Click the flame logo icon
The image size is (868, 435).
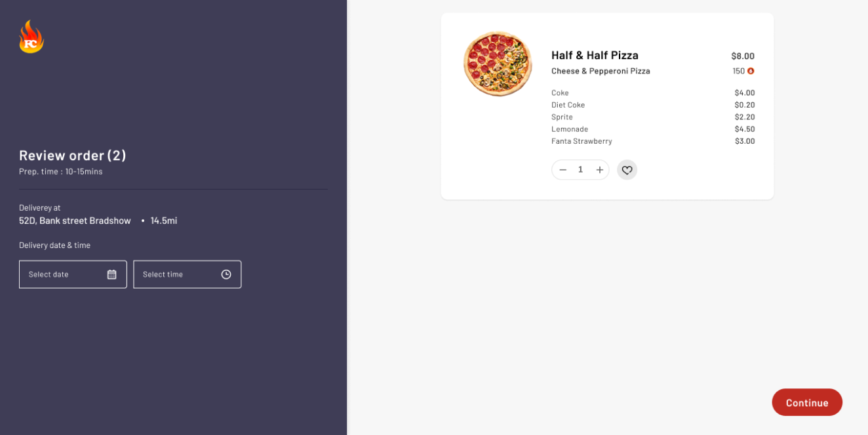point(31,37)
